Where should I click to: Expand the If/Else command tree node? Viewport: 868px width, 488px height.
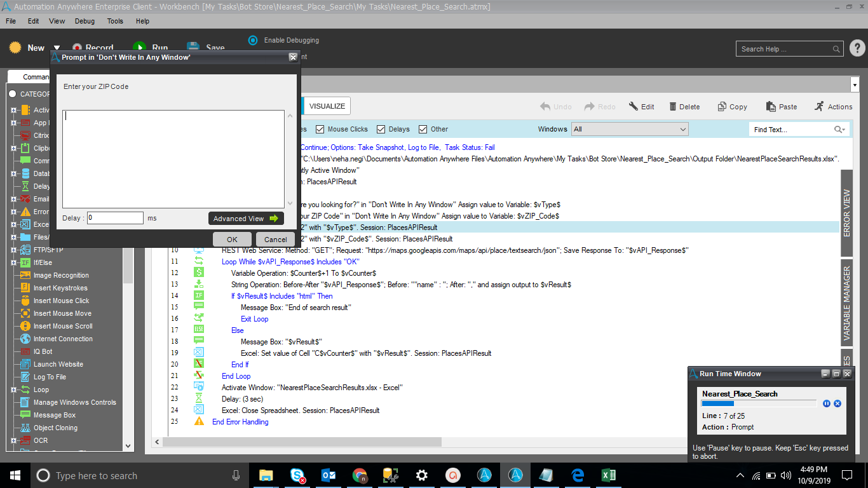pos(13,262)
